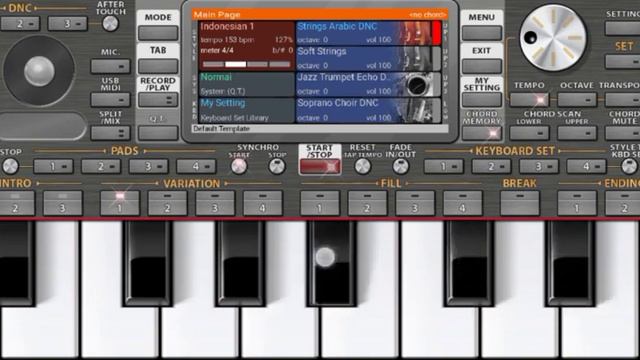Toggle the MIC. button
The width and height of the screenshot is (640, 360).
pyautogui.click(x=110, y=66)
